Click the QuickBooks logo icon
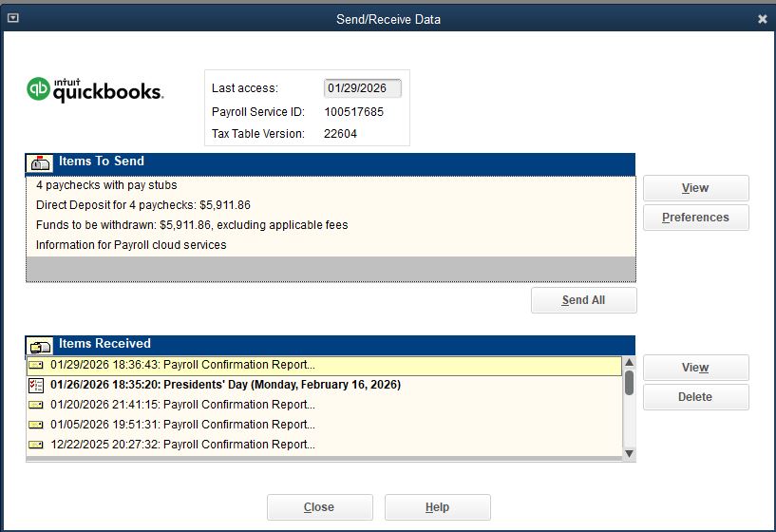 (39, 89)
